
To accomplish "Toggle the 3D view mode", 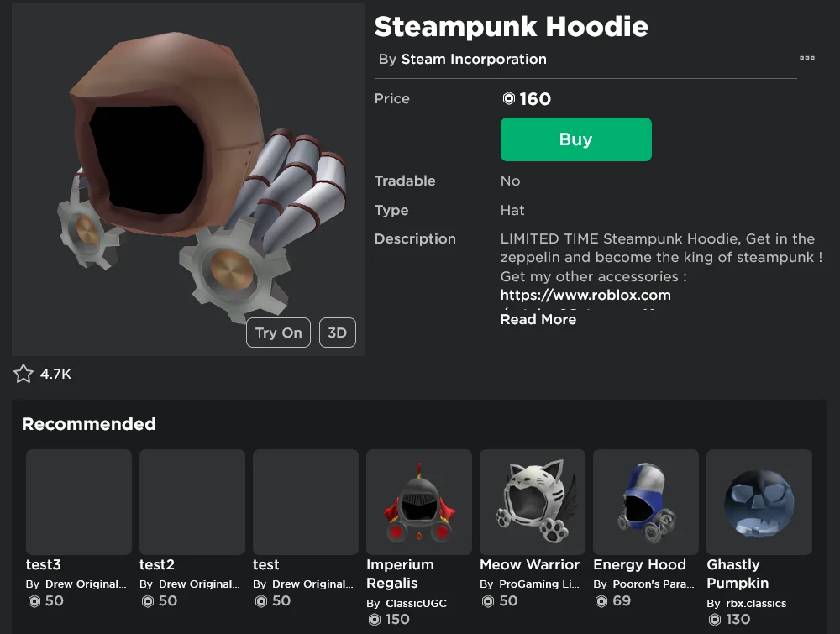I will point(337,333).
